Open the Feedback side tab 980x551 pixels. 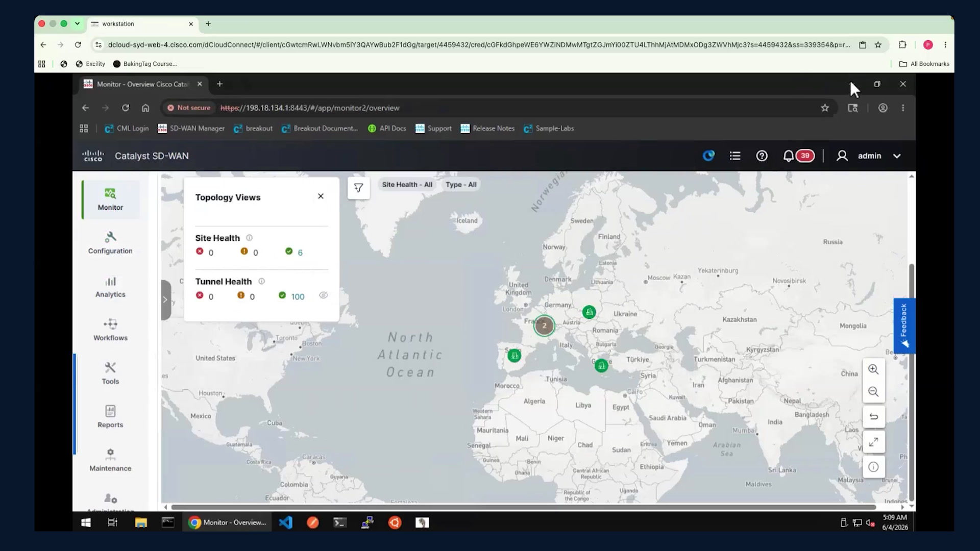coord(904,325)
